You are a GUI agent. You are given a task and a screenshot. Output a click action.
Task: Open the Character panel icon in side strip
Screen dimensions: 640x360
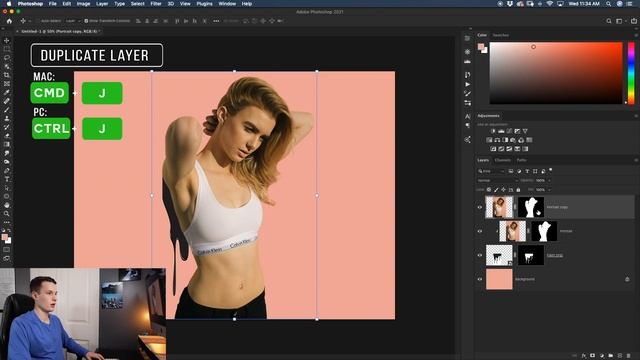click(467, 116)
